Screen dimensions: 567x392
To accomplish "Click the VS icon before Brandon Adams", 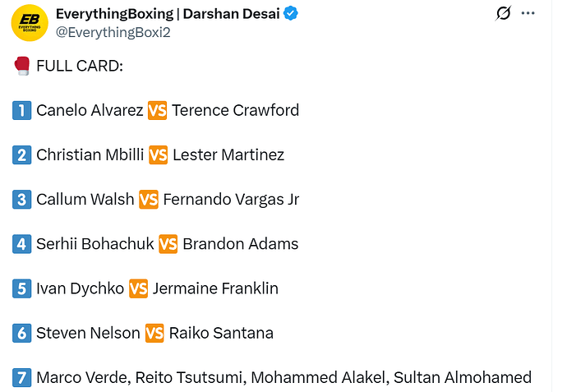I will 168,244.
